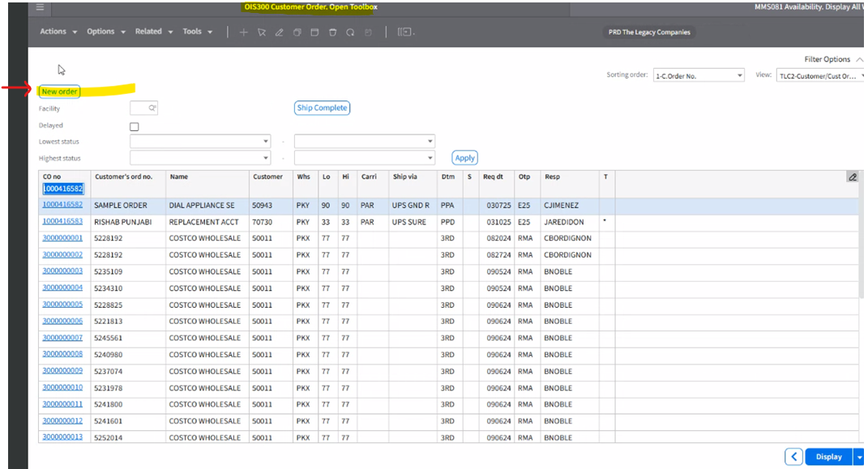Click the Customer's ord no. column header
Image resolution: width=868 pixels, height=469 pixels.
(123, 177)
